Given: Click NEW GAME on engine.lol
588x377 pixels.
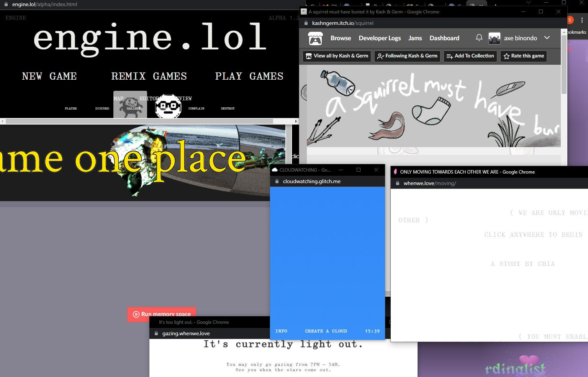Looking at the screenshot, I should 49,76.
